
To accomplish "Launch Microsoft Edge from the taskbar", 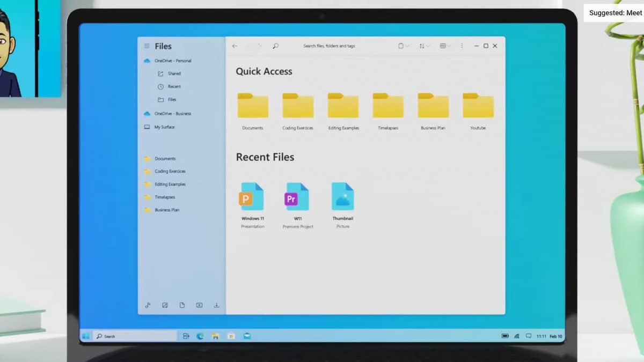I will [x=200, y=335].
